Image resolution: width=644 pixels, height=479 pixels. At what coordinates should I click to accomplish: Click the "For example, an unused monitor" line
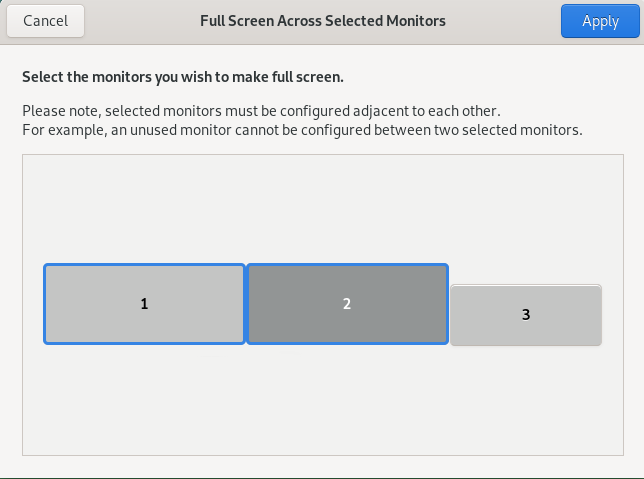pyautogui.click(x=302, y=130)
